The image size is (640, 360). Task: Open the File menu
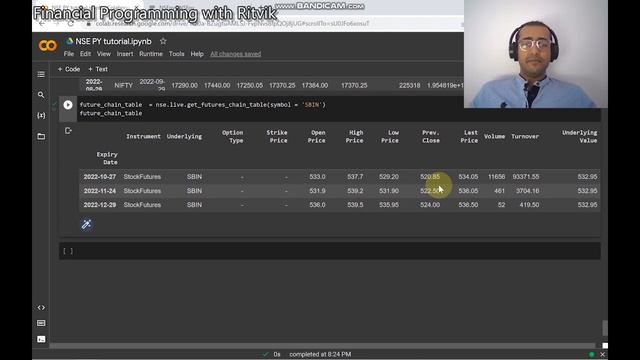pyautogui.click(x=69, y=54)
